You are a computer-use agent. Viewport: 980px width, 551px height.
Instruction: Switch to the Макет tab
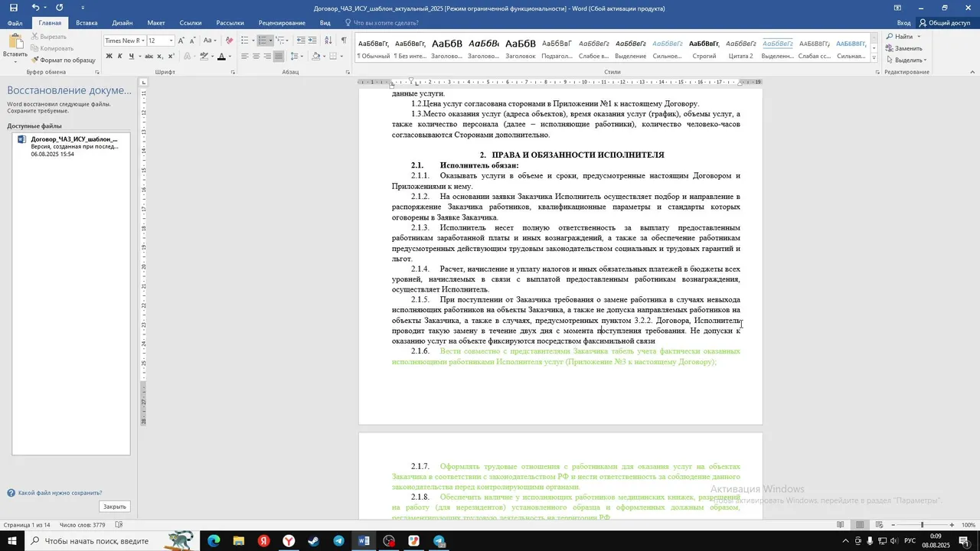156,23
